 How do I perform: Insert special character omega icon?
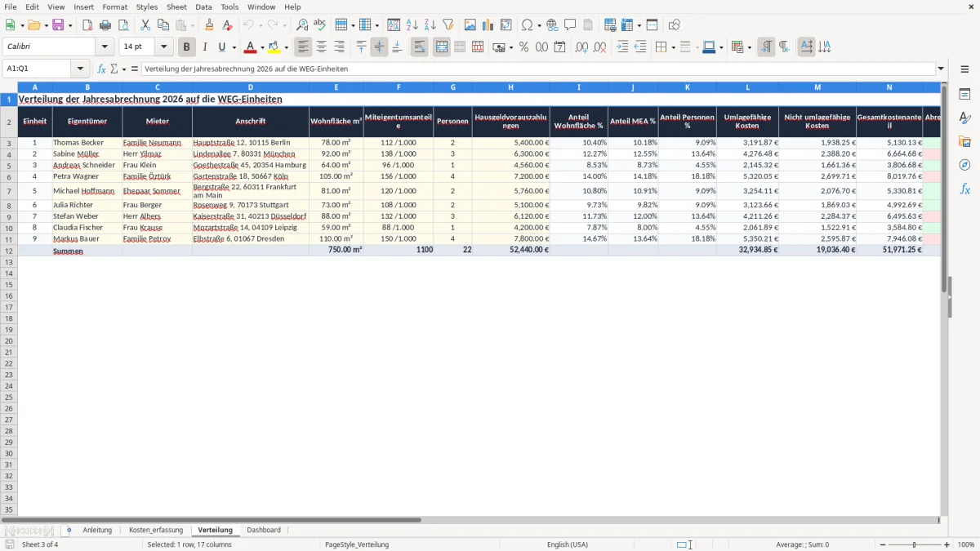coord(528,25)
